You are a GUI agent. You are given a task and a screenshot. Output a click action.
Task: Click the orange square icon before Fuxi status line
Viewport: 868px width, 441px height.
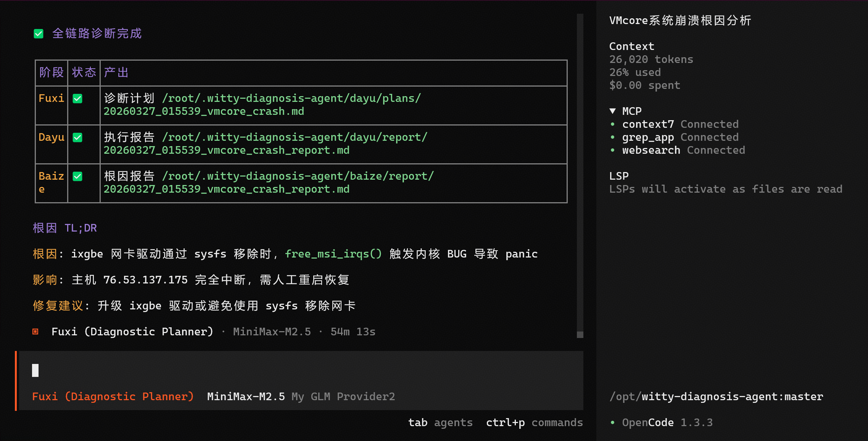(x=35, y=332)
